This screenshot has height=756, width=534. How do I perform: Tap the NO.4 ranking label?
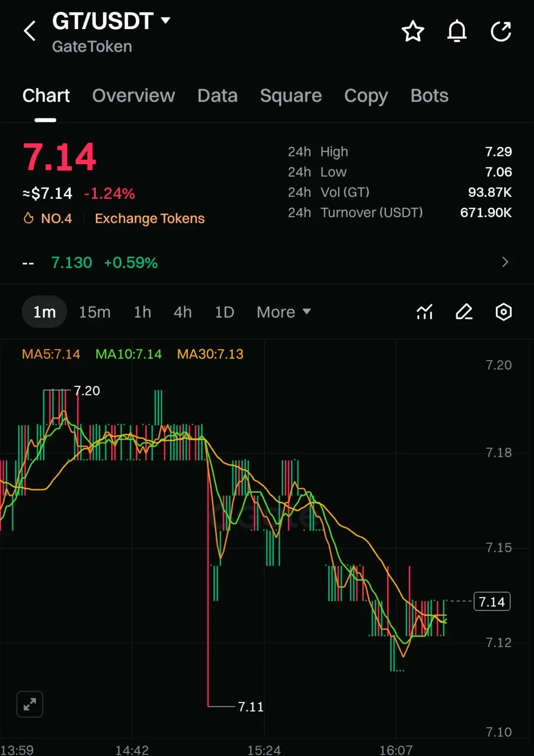[x=56, y=218]
